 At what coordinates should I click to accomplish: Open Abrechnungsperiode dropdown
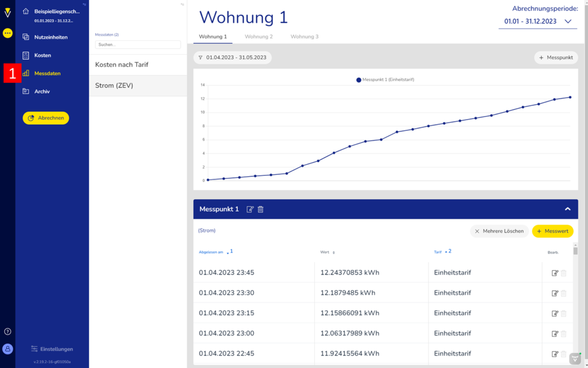[x=537, y=21]
